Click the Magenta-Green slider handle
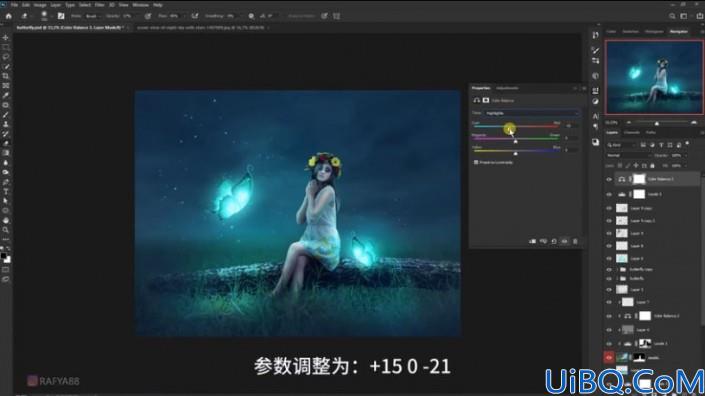This screenshot has height=396, width=705. [x=516, y=142]
